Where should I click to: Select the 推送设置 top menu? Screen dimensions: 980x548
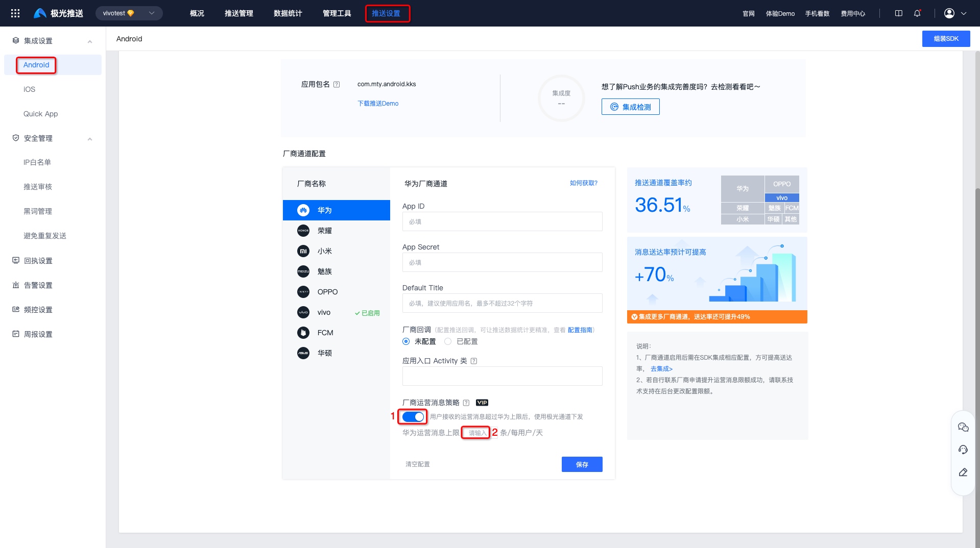point(386,13)
